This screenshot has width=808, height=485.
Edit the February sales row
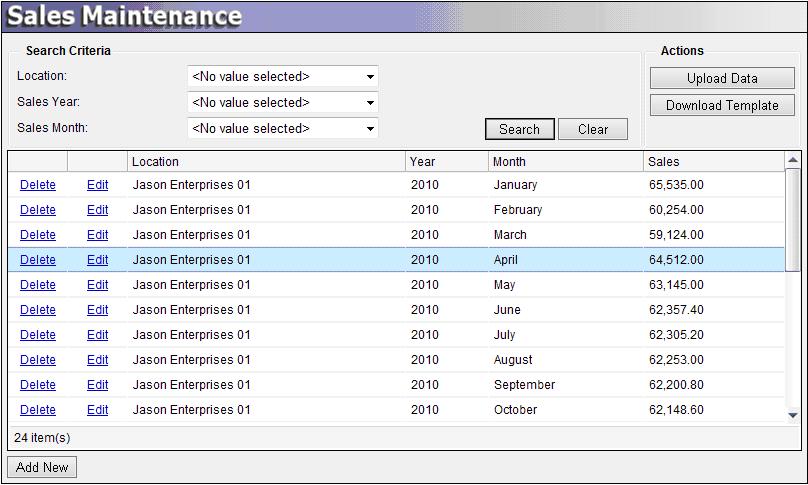(x=97, y=210)
